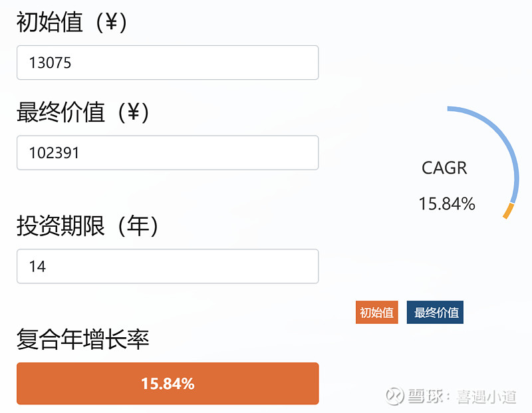This screenshot has height=413, width=532.
Task: Click the 最终价值 heading label
Action: point(61,113)
